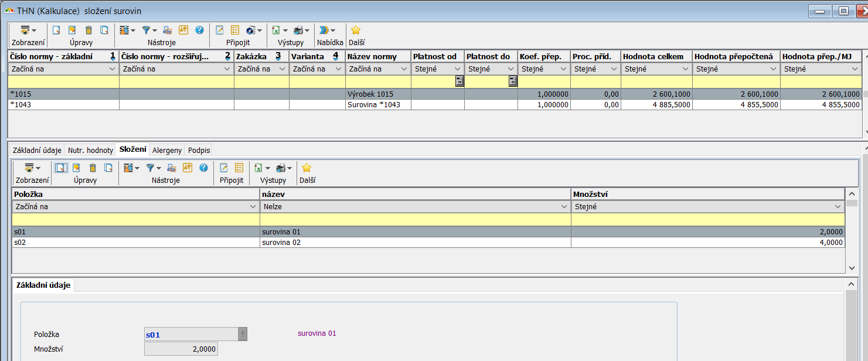The image size is (868, 361).
Task: Open the Nutr. hodnoty tab
Action: coord(90,151)
